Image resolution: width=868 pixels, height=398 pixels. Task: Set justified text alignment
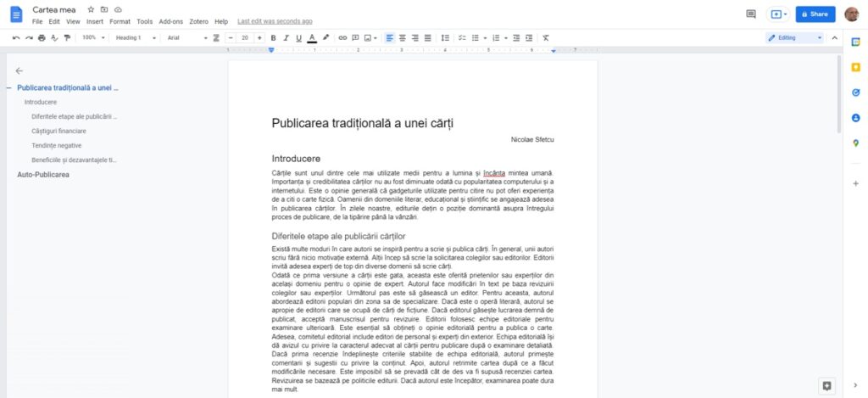[x=428, y=37]
